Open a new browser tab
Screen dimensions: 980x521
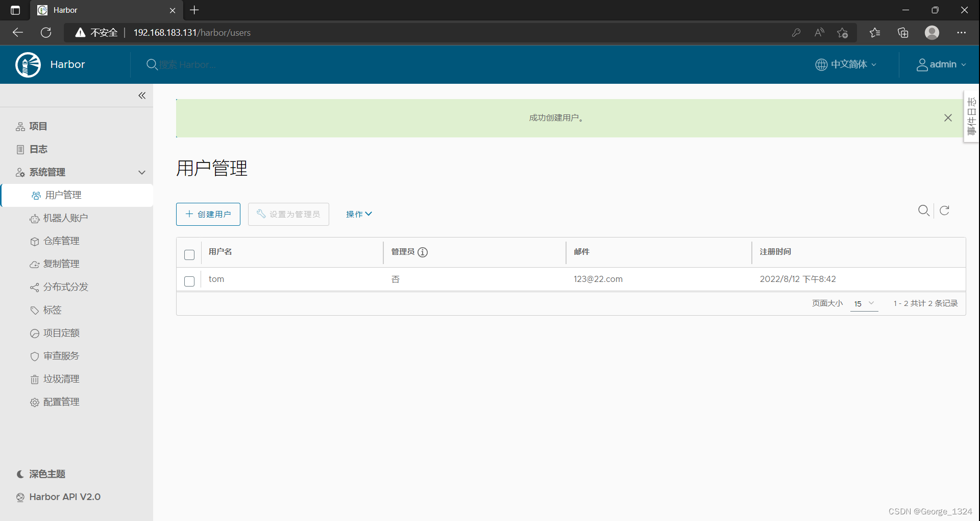[x=194, y=10]
